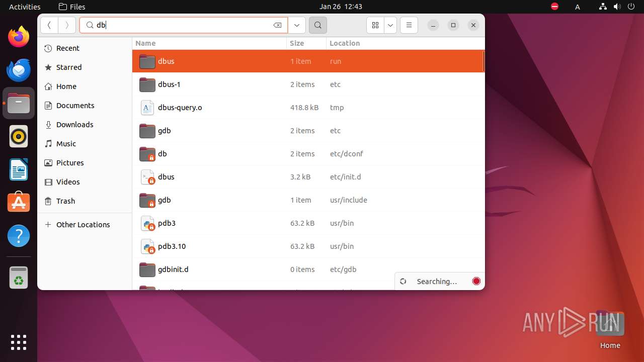The width and height of the screenshot is (644, 362).
Task: Go forward with the right arrow button
Action: 67,25
